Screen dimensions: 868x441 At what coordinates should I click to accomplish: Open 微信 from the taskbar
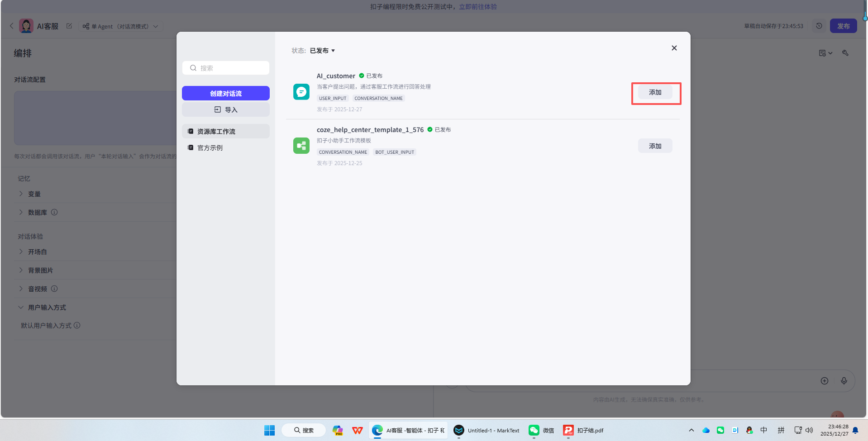[541, 430]
